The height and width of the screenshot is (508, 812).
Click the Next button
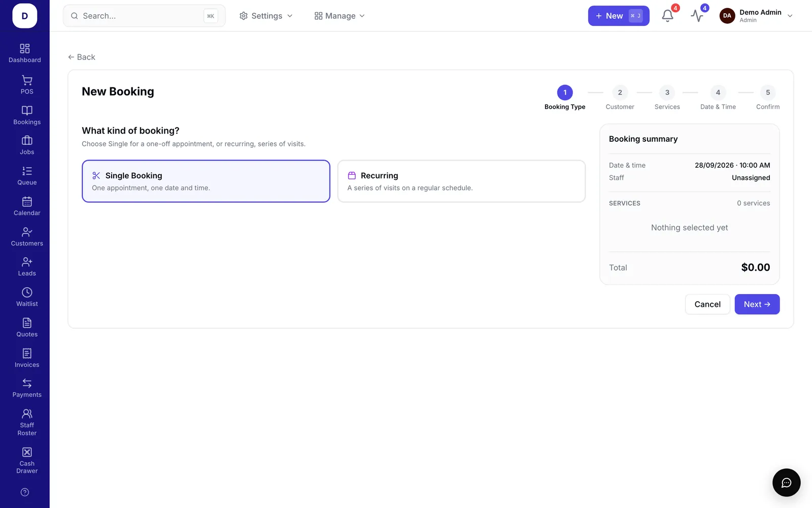(x=757, y=304)
